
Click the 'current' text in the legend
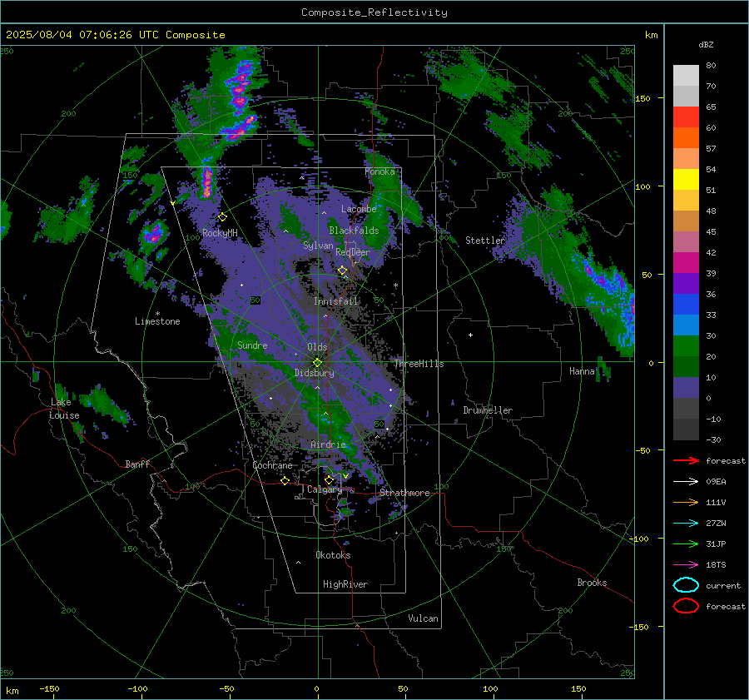(723, 585)
